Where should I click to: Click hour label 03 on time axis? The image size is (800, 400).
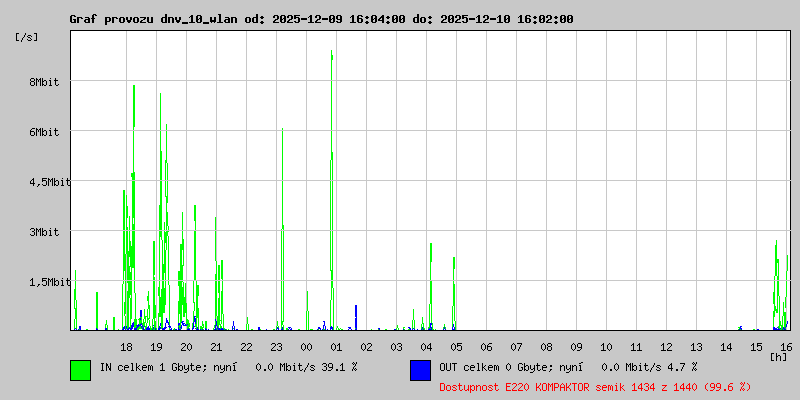396,347
